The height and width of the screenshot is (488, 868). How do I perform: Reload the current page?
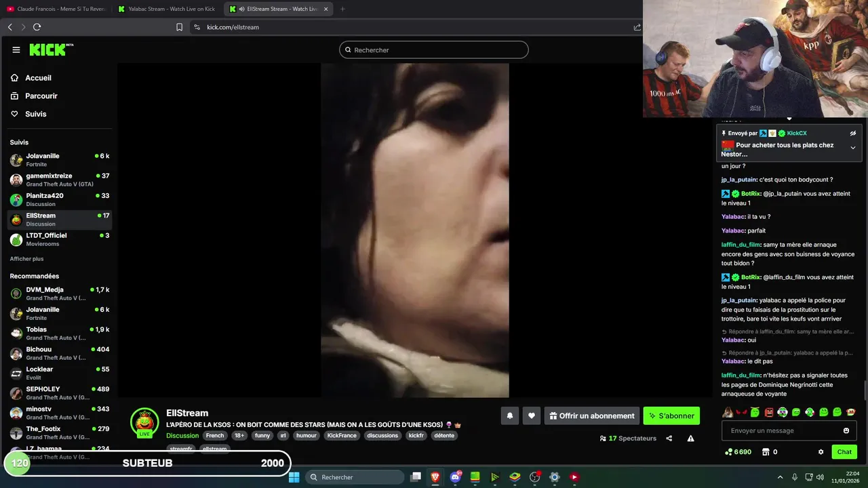coord(37,27)
